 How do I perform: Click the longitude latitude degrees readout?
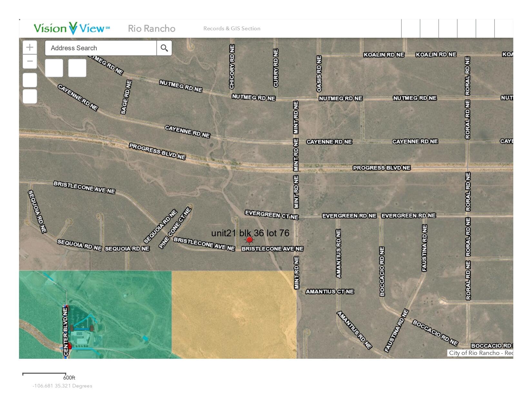click(62, 386)
